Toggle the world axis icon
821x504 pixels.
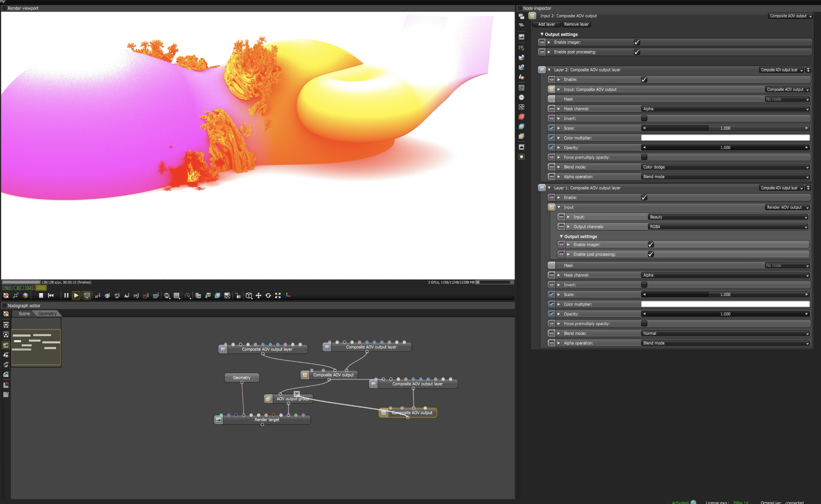click(x=288, y=296)
